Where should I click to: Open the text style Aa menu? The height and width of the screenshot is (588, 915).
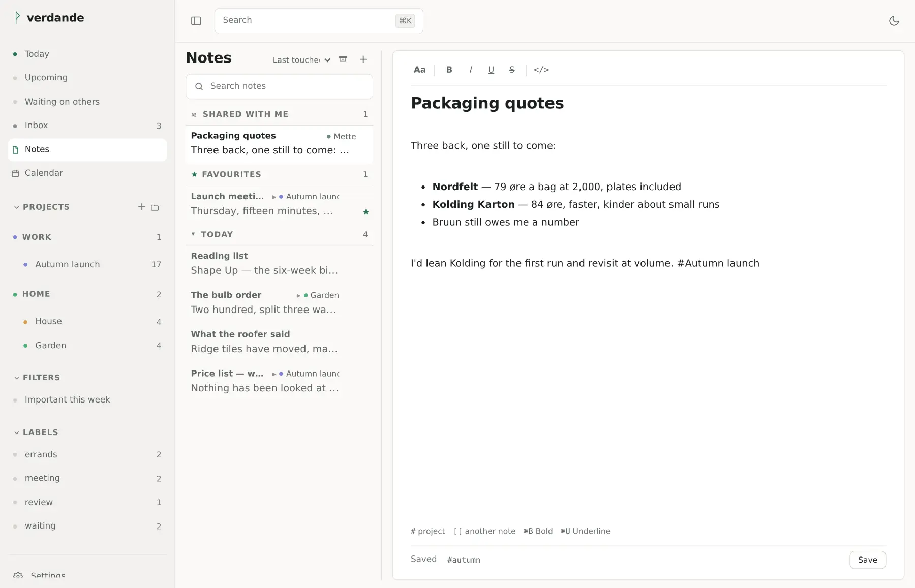pos(419,70)
